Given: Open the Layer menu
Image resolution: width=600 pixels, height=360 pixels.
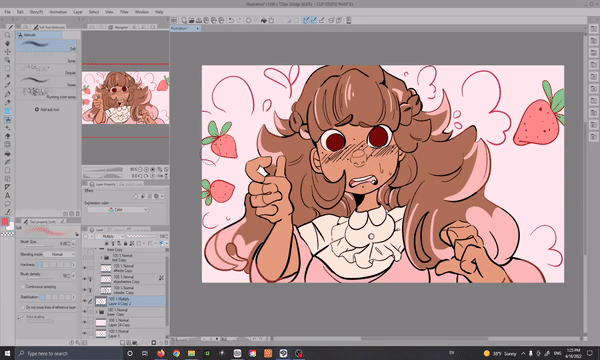Looking at the screenshot, I should click(78, 12).
